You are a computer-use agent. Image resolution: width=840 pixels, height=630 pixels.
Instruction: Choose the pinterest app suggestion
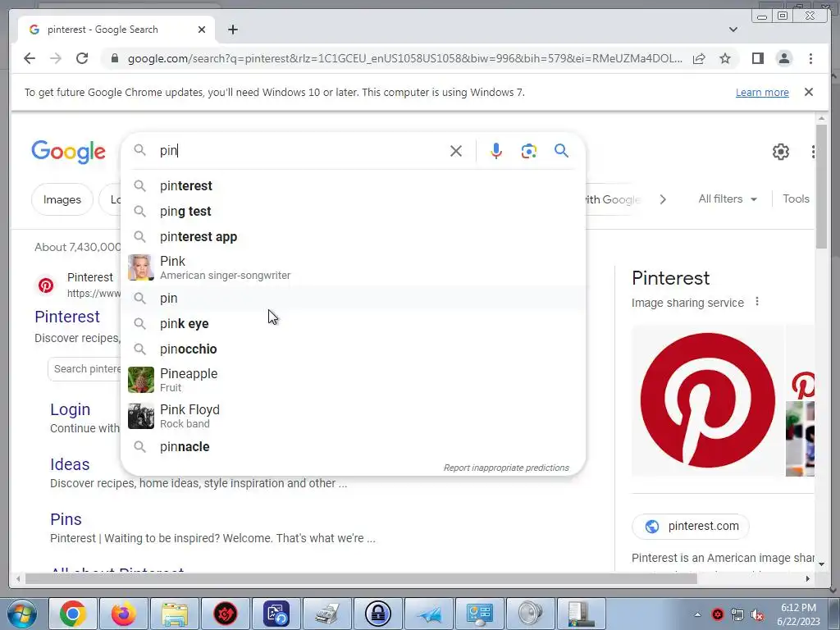(354, 237)
